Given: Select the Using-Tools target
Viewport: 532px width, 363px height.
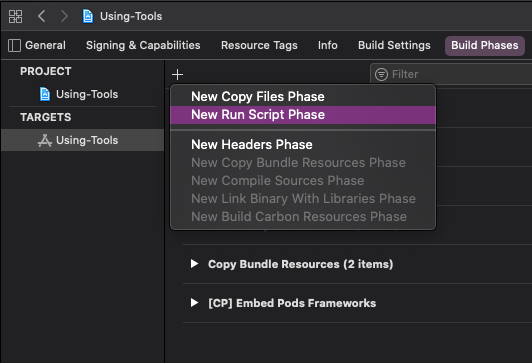Looking at the screenshot, I should [82, 140].
